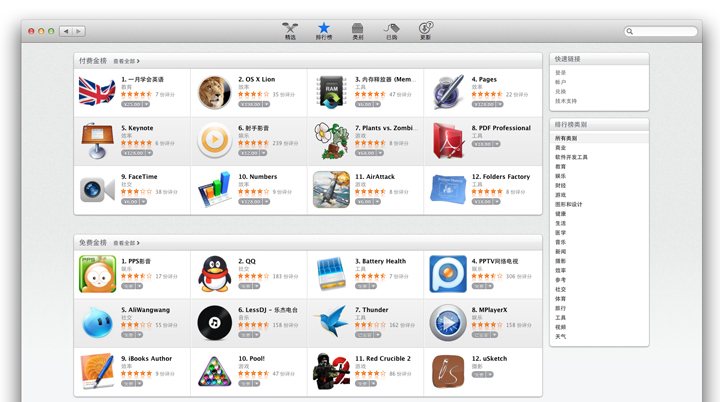Image resolution: width=720 pixels, height=402 pixels.
Task: Open the Featured (精选) toolbar tab
Action: coord(290,31)
